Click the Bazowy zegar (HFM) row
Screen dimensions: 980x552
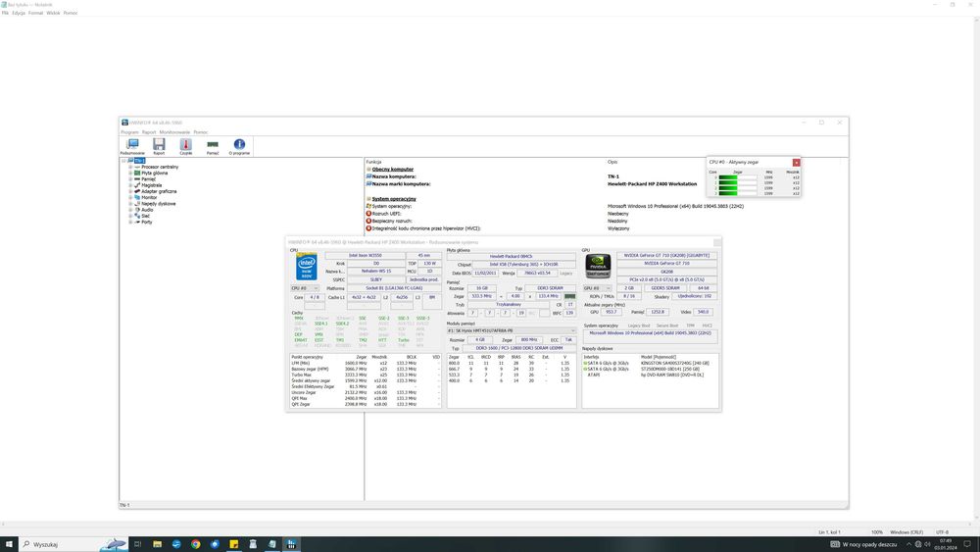(365, 369)
